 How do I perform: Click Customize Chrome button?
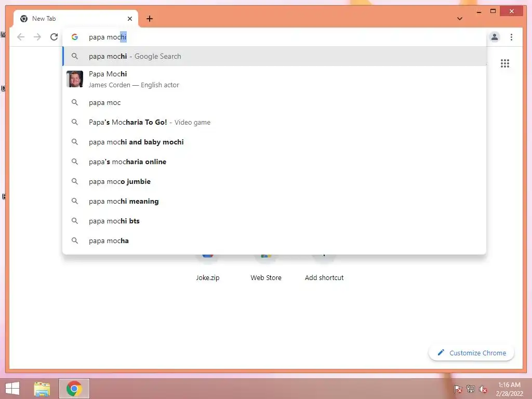coord(471,353)
